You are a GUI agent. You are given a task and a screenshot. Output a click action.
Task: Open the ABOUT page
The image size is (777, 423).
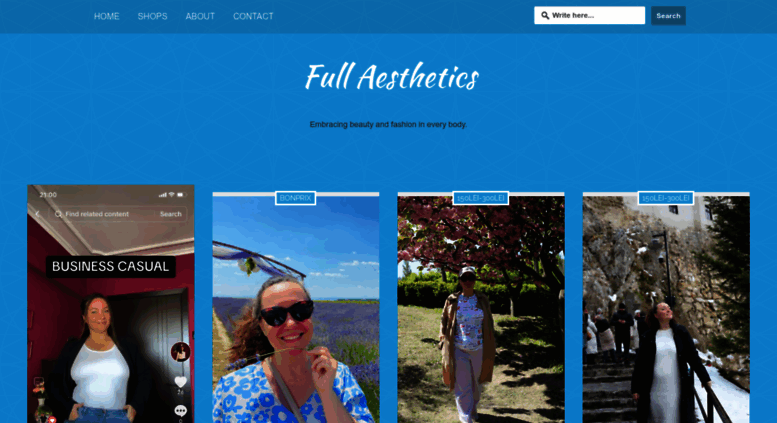[200, 16]
